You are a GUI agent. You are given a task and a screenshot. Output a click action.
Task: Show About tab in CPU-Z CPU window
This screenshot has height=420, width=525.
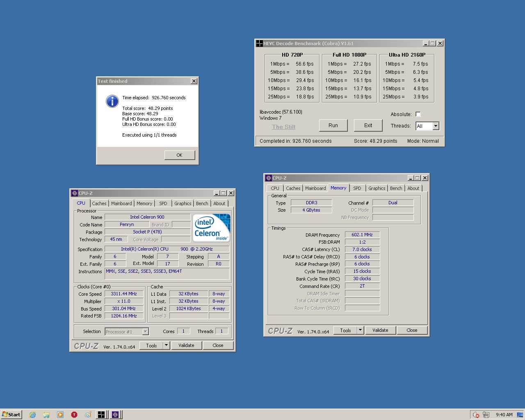(x=219, y=203)
